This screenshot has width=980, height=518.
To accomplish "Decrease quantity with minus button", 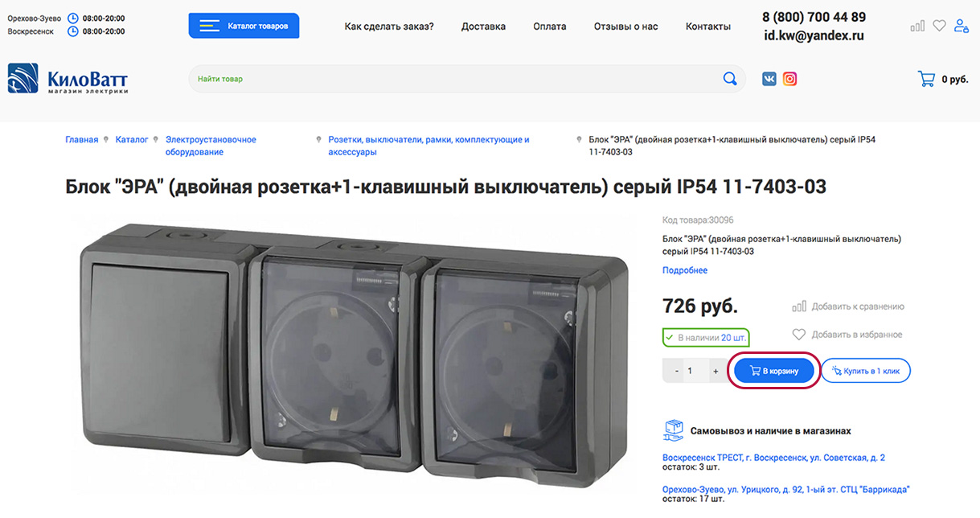I will pos(677,371).
